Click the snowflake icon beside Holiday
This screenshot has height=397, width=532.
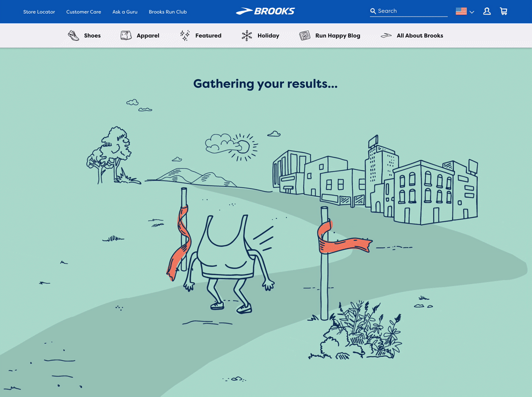click(246, 35)
